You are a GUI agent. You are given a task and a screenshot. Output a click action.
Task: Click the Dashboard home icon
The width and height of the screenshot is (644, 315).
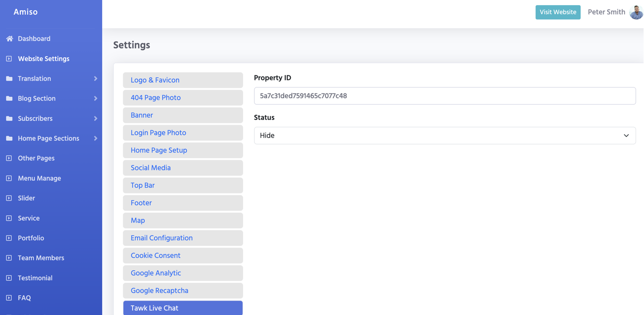point(9,39)
